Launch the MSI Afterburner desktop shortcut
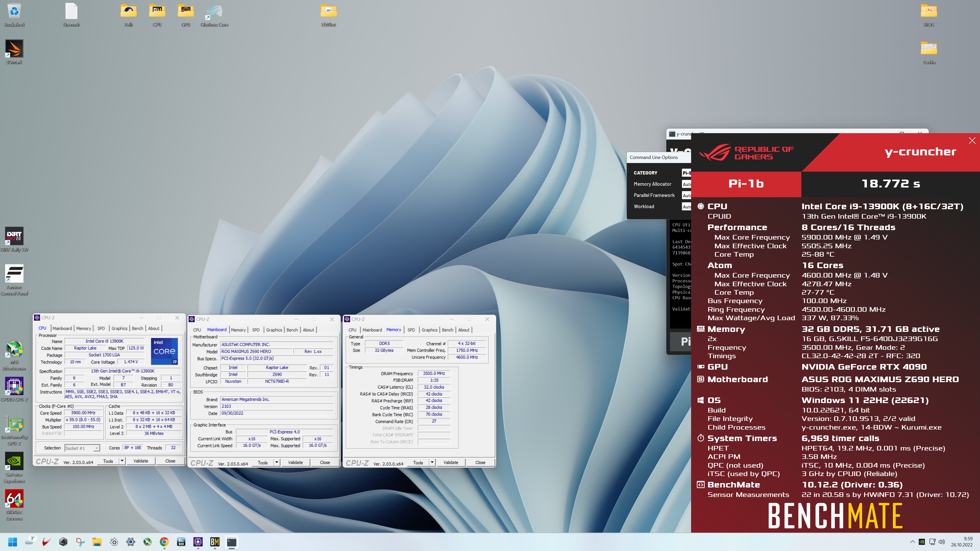This screenshot has height=551, width=980. [14, 355]
